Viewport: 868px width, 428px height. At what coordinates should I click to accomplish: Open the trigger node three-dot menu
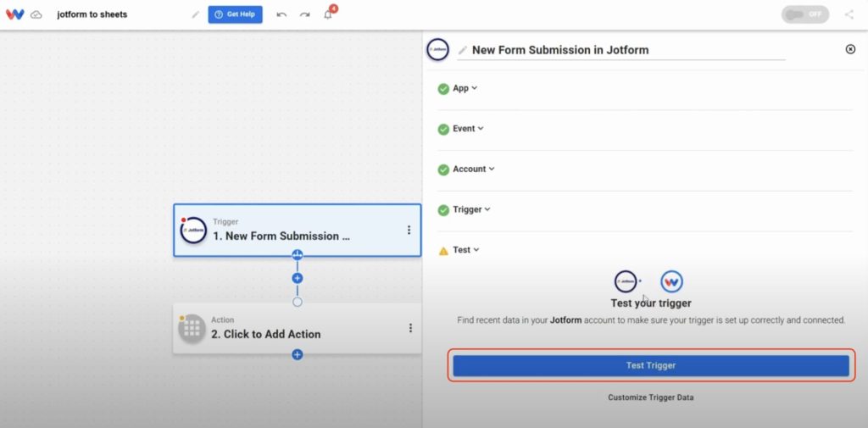pyautogui.click(x=409, y=230)
